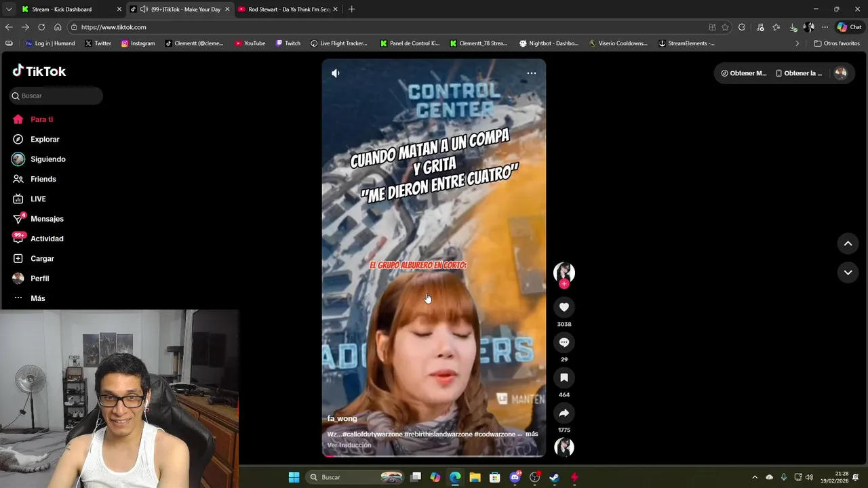Viewport: 868px width, 488px height.
Task: Switch to the Stream - Kick Dashboard tab
Action: point(62,9)
